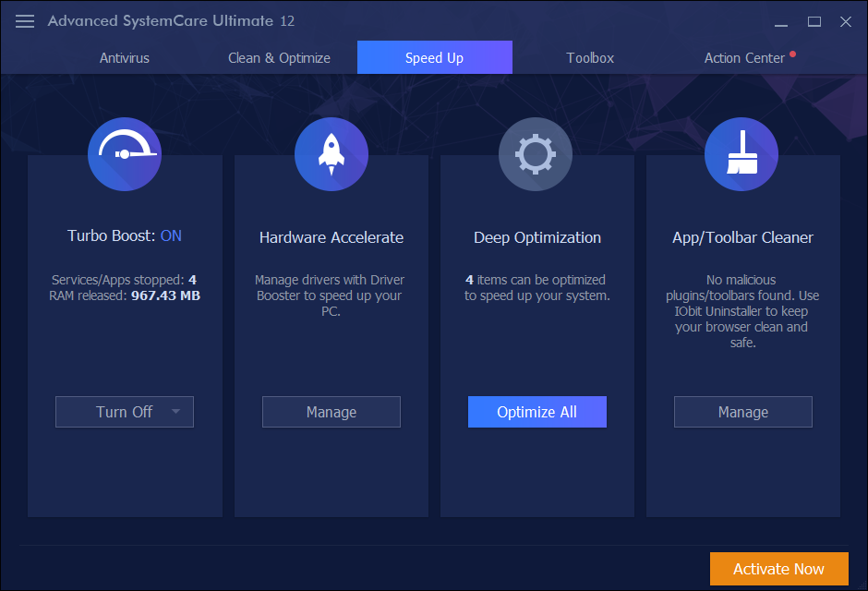The width and height of the screenshot is (868, 591).
Task: Maximize the Advanced SystemCare window
Action: (x=814, y=21)
